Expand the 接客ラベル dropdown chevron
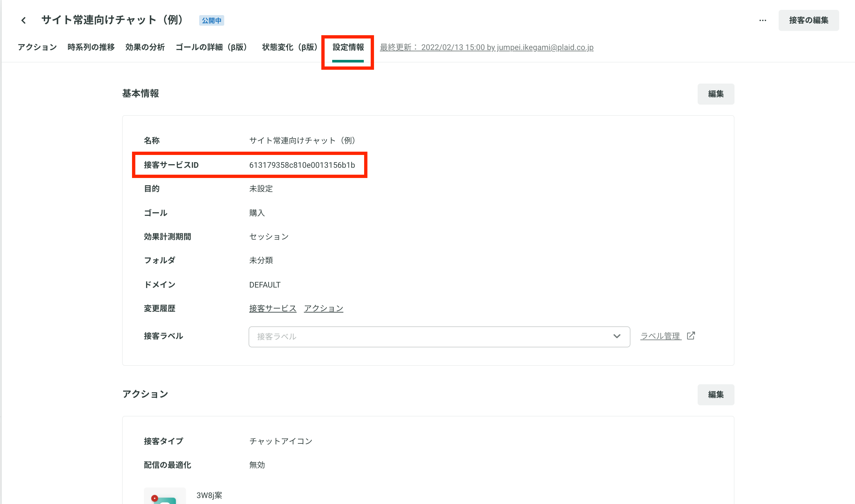 pos(617,336)
